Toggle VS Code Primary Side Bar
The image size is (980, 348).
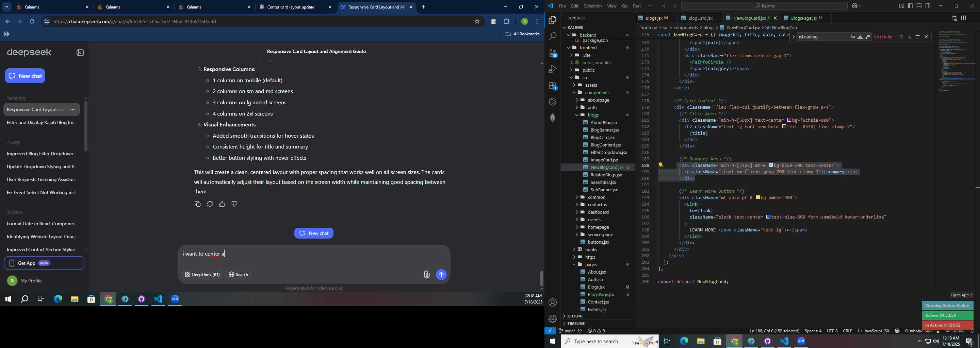pos(910,6)
